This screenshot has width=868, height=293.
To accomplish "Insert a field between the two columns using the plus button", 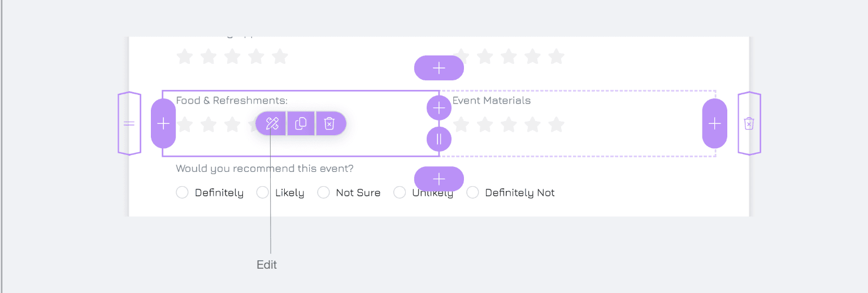I will (x=439, y=107).
